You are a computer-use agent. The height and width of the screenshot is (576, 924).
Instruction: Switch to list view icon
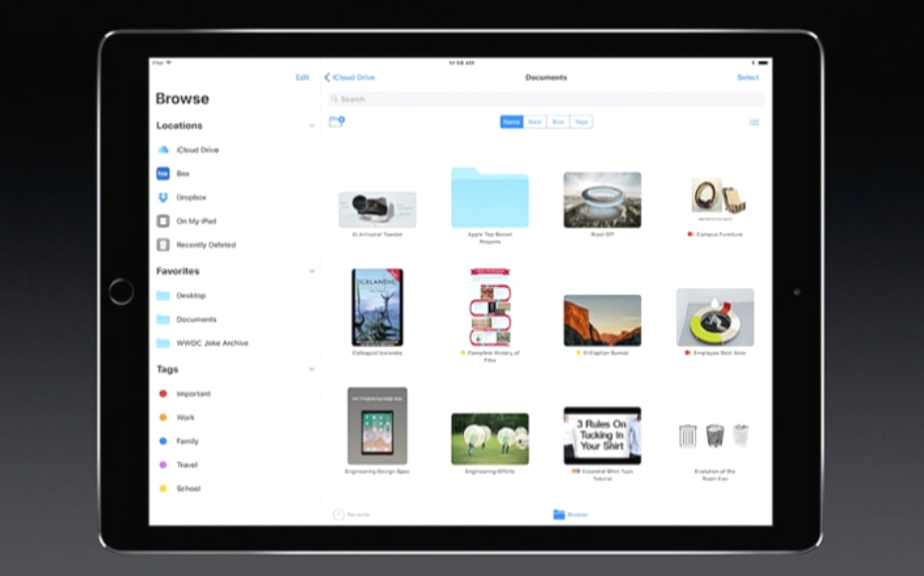(754, 123)
